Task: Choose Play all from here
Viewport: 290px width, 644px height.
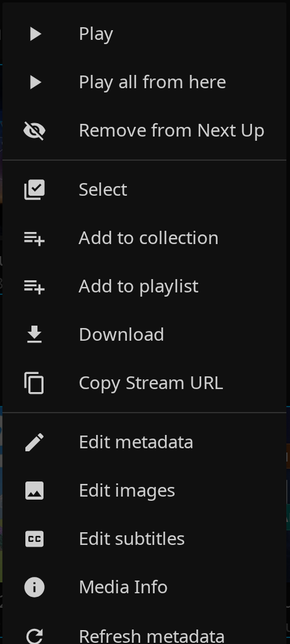Action: (144, 83)
